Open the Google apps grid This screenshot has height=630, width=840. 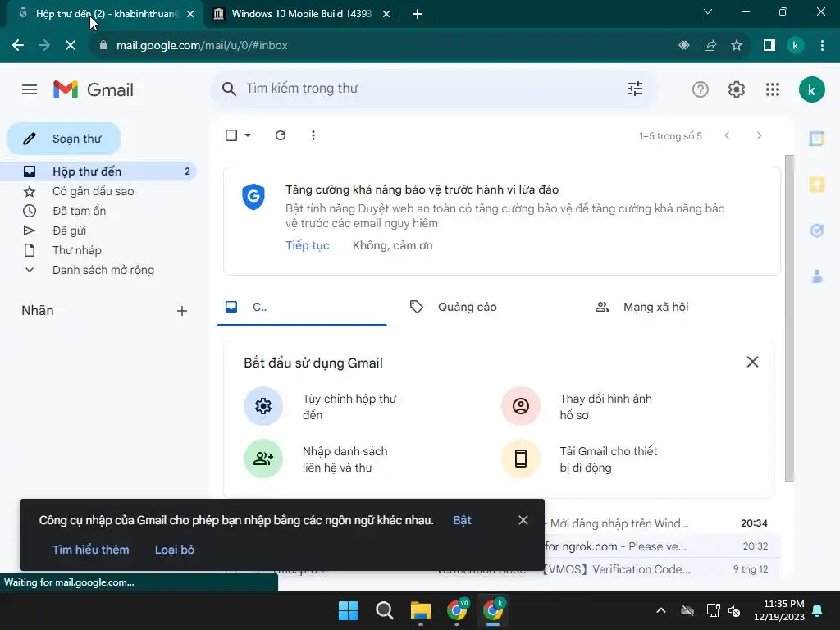[773, 89]
